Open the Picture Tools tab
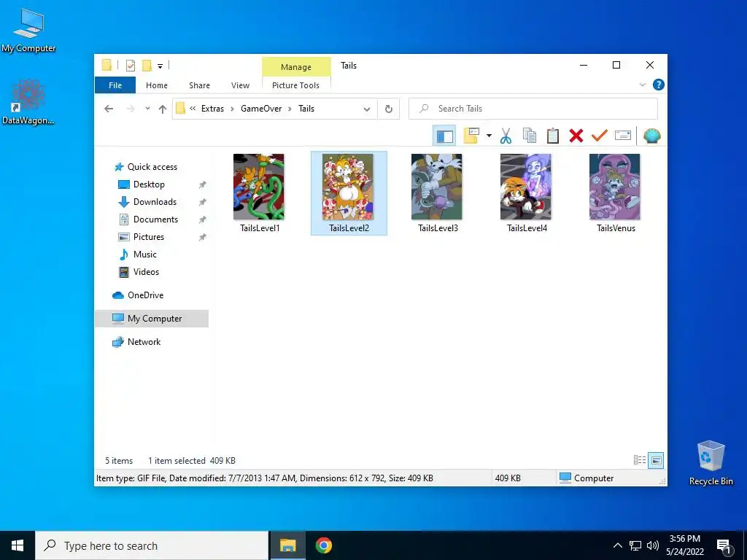747x560 pixels. click(296, 85)
